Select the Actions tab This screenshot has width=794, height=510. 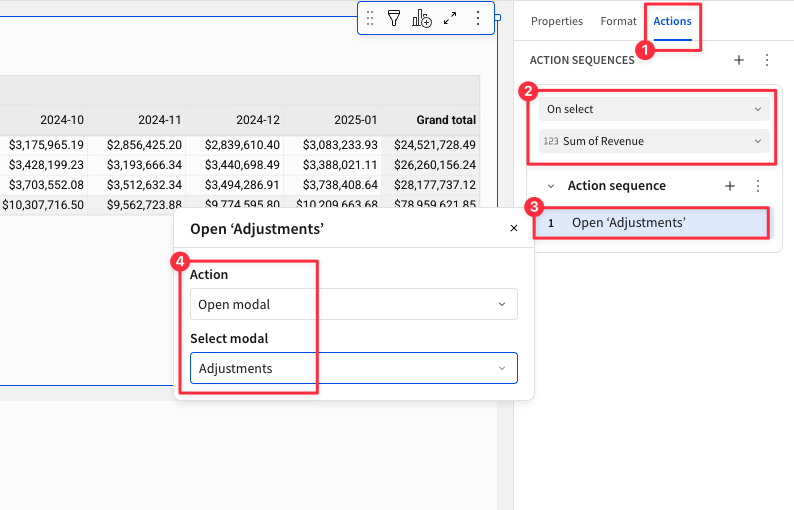coord(672,21)
